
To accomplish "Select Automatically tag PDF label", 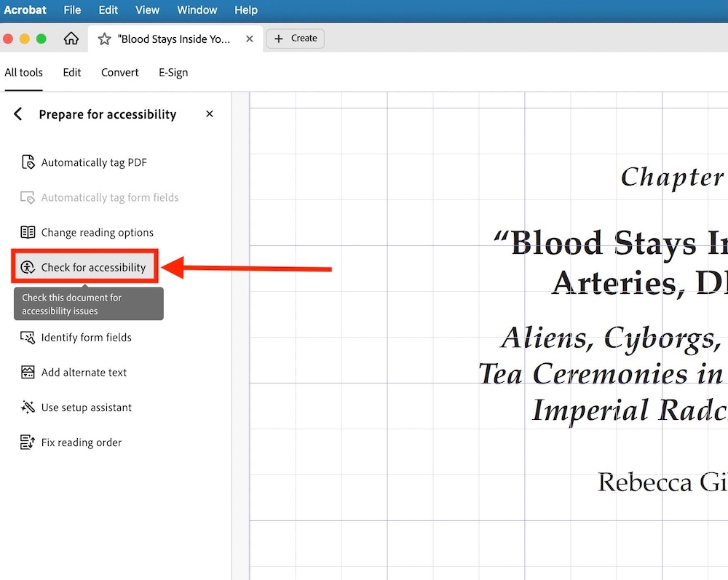I will coord(94,162).
